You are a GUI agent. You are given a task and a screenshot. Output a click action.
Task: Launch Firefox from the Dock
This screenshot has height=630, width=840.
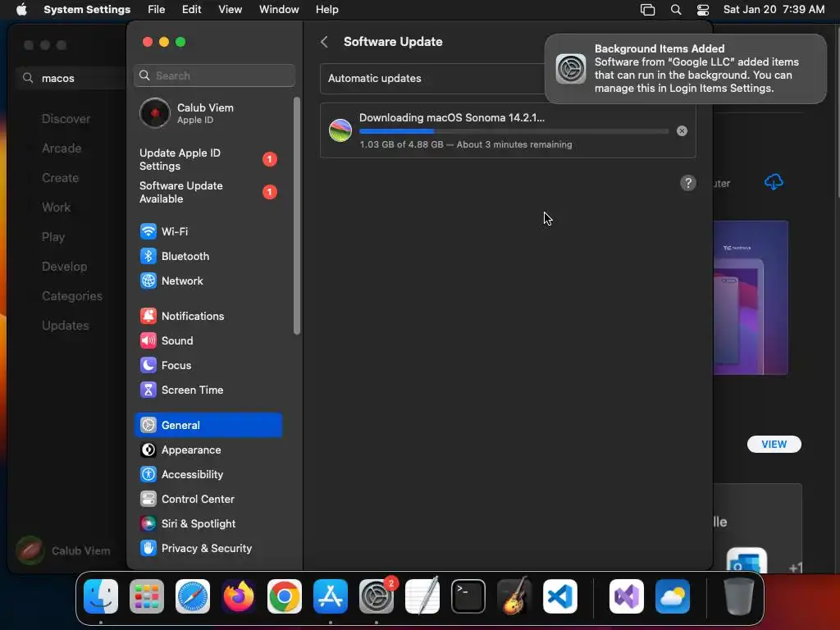(239, 596)
